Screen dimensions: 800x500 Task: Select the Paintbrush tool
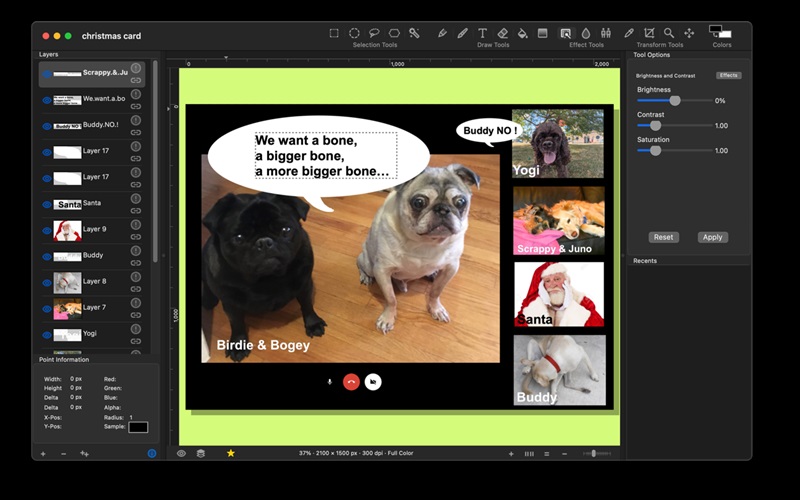(x=462, y=33)
